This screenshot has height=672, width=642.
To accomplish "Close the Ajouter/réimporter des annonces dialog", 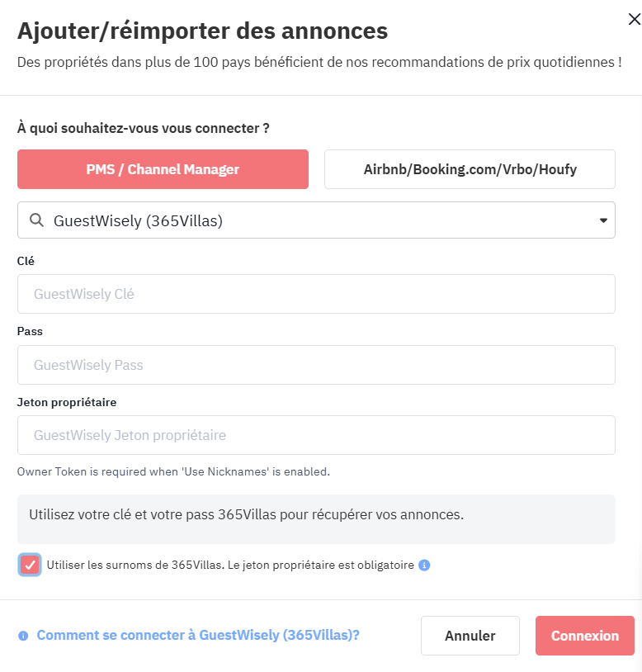I will (634, 20).
